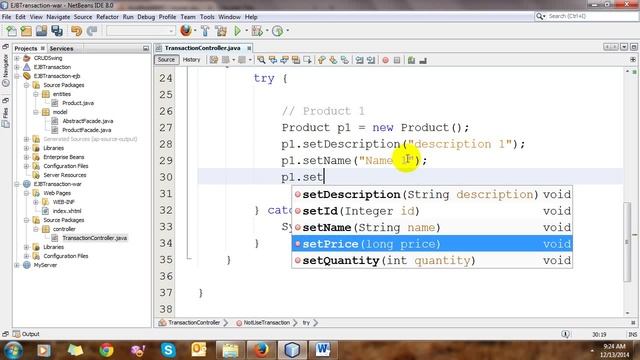Click the Open Project toolbar icon
Image resolution: width=640 pixels, height=360 pixels.
41,31
